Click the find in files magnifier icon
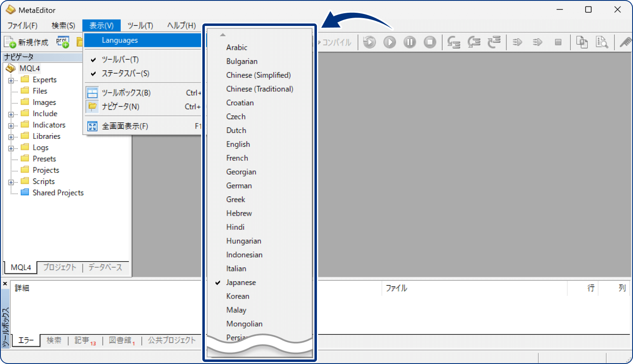633x364 pixels. [x=602, y=42]
